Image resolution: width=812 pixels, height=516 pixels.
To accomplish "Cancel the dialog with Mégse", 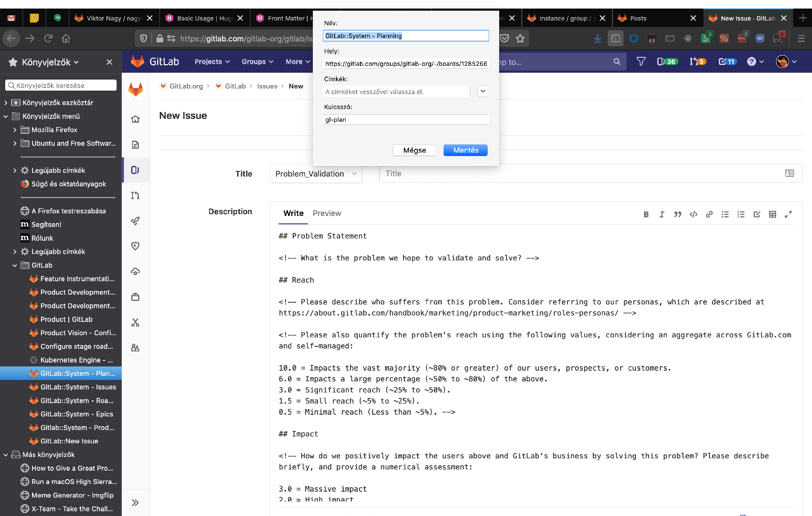I will point(414,150).
